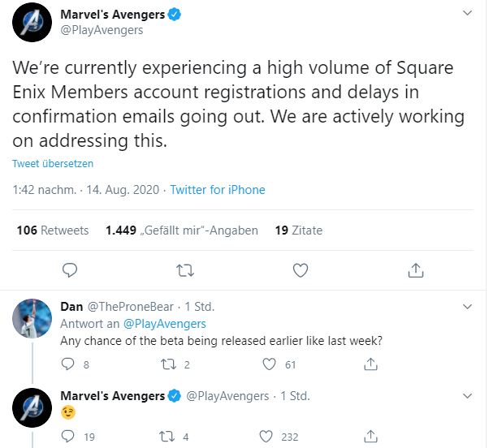
Task: Reply to the main Marvel's Avengers tweet
Action: coord(70,269)
